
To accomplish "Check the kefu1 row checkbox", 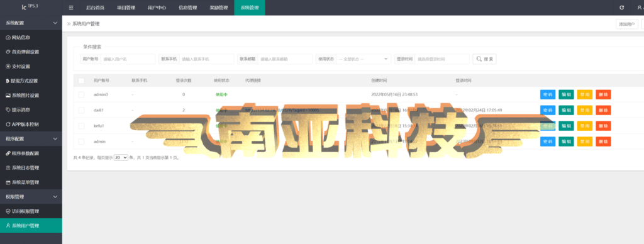I will tap(81, 126).
